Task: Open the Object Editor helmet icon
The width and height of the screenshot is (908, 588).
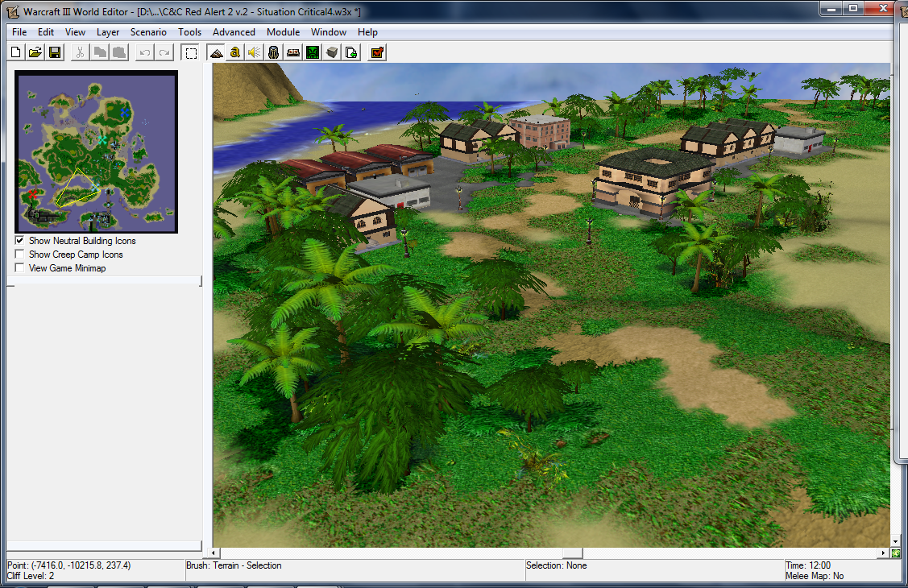Action: [273, 52]
